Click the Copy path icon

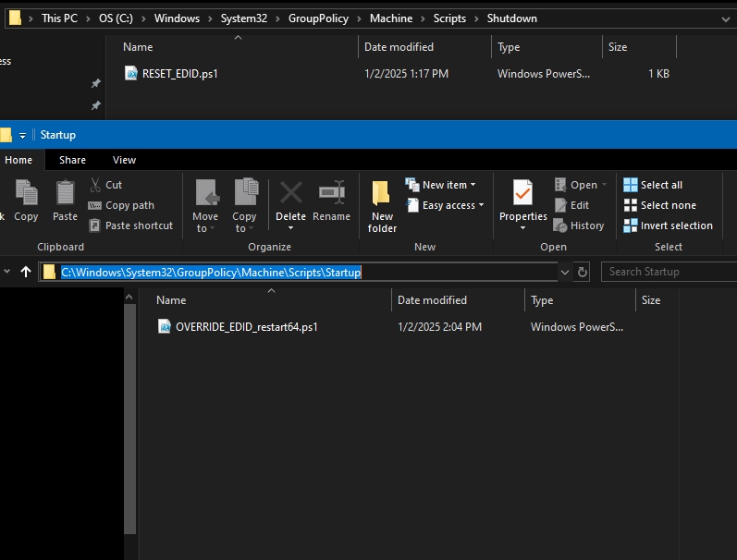point(95,205)
